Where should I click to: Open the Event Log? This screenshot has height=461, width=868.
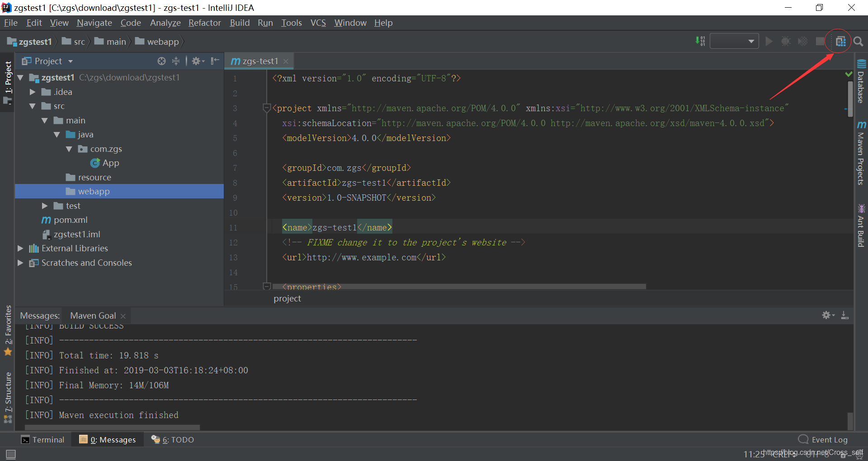[823, 439]
